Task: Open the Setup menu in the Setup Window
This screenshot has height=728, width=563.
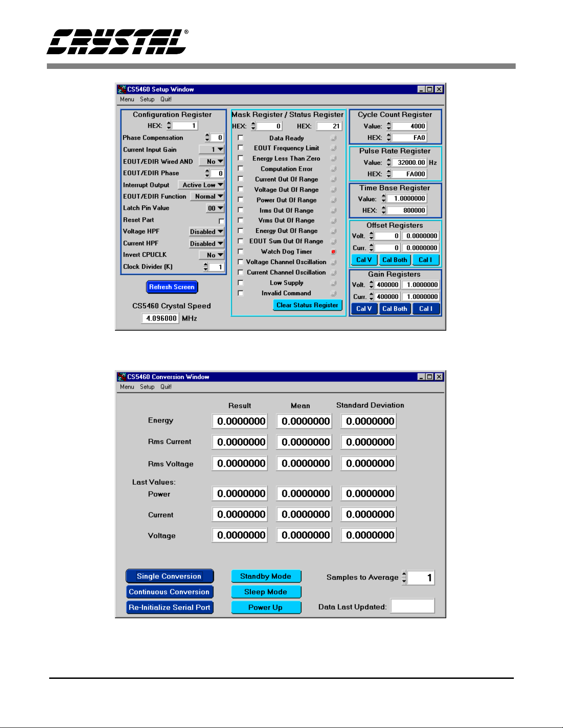Action: (x=147, y=99)
